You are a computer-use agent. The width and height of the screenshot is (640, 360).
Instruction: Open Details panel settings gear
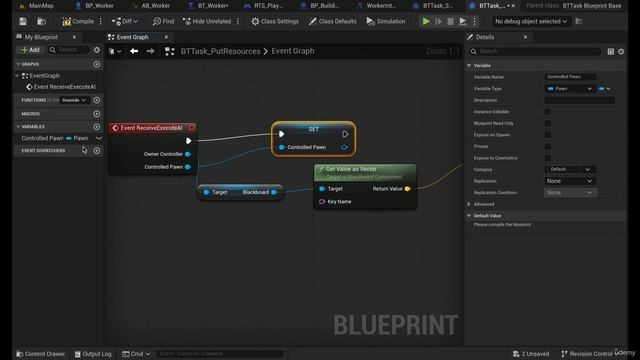tap(621, 51)
